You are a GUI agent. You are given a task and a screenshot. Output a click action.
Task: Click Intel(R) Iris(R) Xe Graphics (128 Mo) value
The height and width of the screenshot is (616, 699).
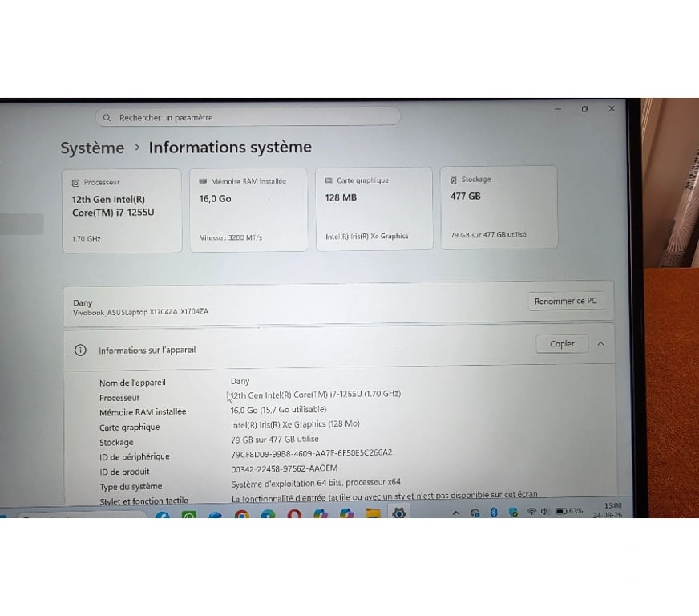pyautogui.click(x=295, y=424)
